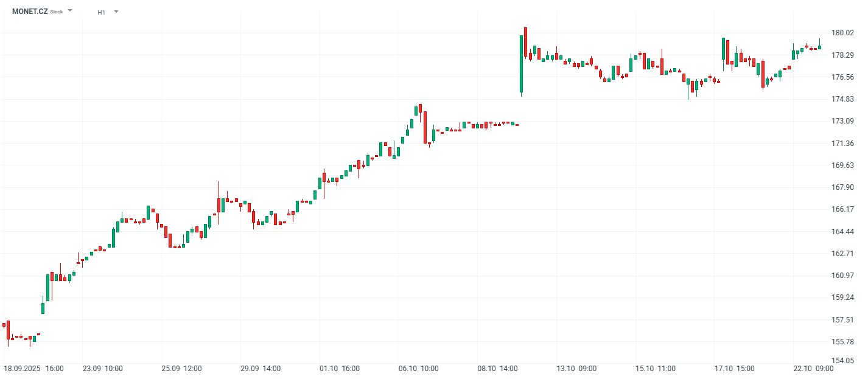Click the tall green gap-up candle

522,64
